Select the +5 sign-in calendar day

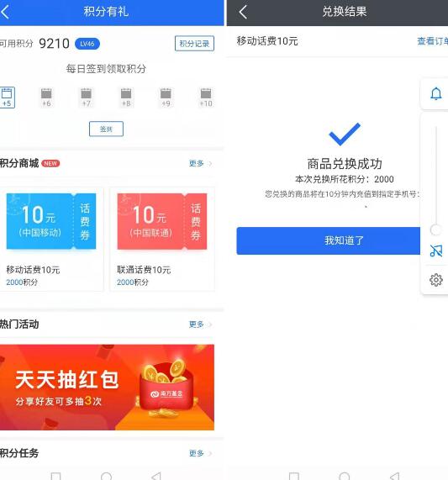click(7, 98)
